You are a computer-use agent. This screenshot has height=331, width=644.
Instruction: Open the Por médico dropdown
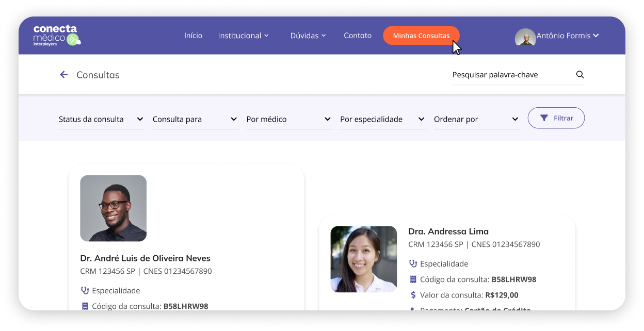point(288,119)
